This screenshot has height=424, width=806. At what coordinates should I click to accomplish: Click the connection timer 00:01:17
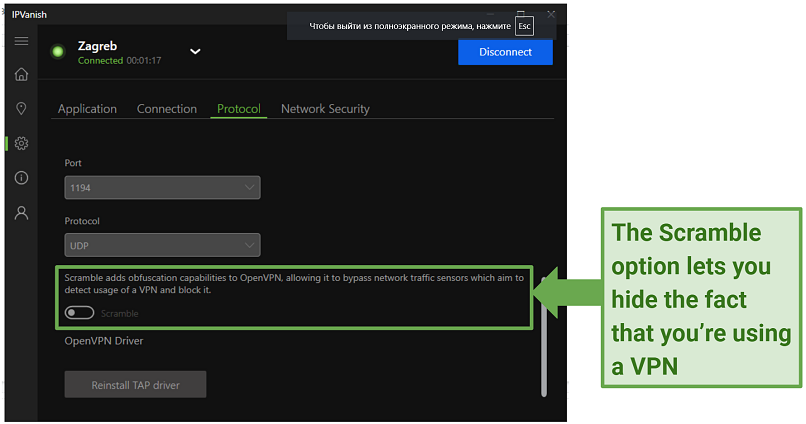tap(144, 61)
